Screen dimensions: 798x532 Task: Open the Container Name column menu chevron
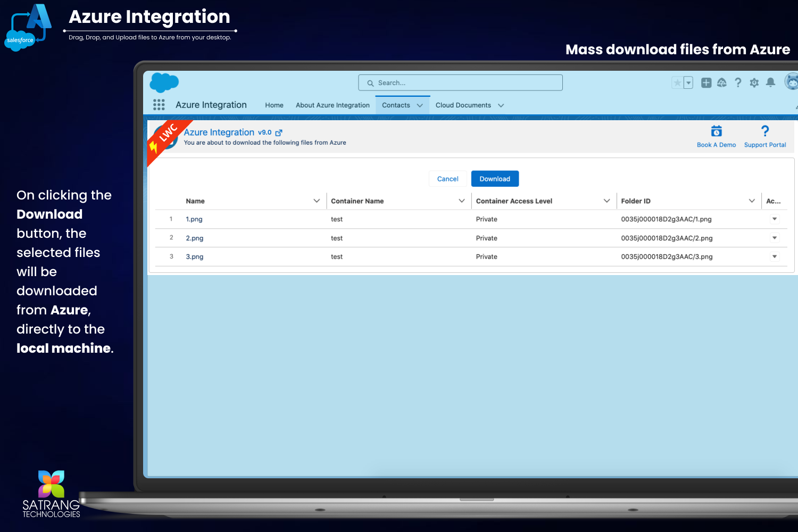[462, 201]
